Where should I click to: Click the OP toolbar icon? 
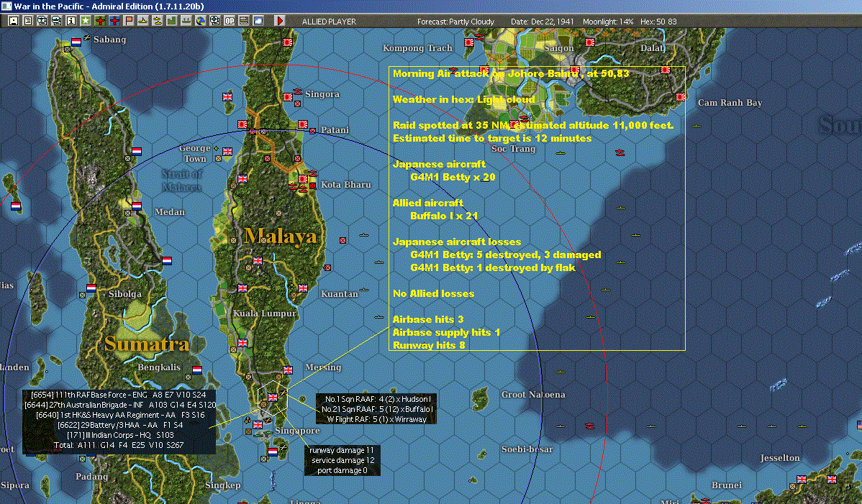[230, 21]
